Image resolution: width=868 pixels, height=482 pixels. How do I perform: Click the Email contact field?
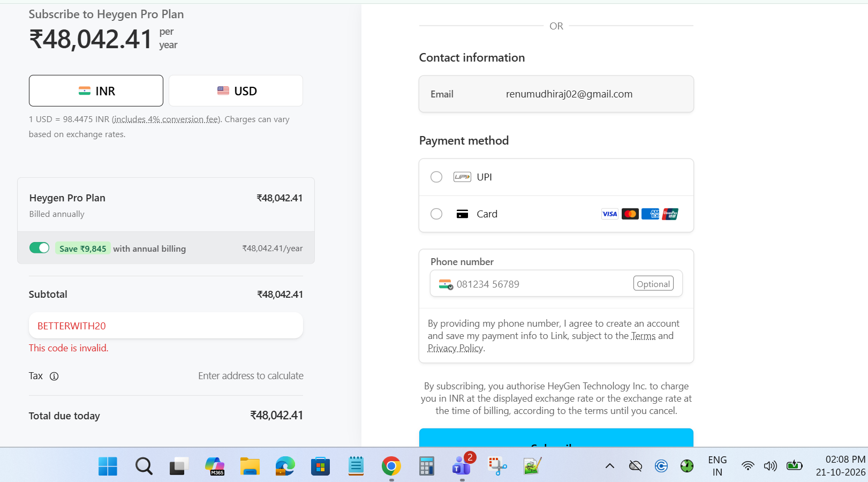(x=556, y=94)
